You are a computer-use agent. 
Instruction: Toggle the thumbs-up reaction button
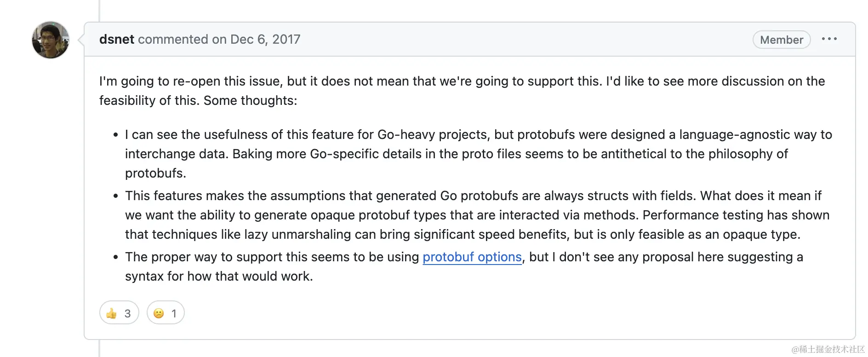pyautogui.click(x=119, y=313)
